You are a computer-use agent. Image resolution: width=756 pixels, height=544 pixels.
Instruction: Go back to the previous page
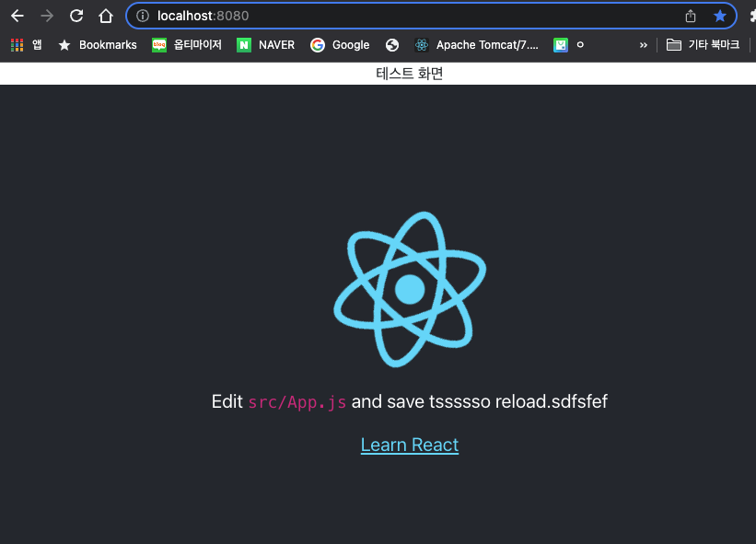[x=17, y=16]
